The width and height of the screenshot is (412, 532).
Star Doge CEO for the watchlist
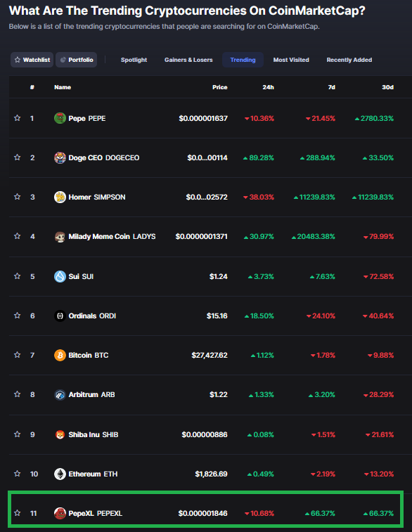[18, 157]
